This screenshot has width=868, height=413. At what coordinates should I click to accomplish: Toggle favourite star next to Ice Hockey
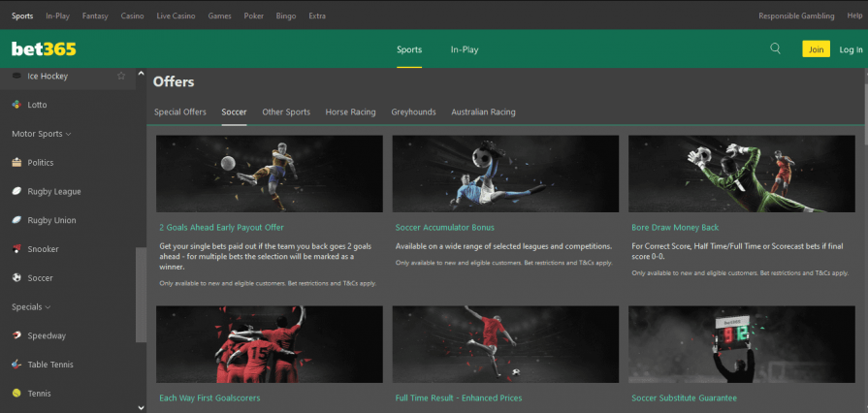pyautogui.click(x=121, y=76)
